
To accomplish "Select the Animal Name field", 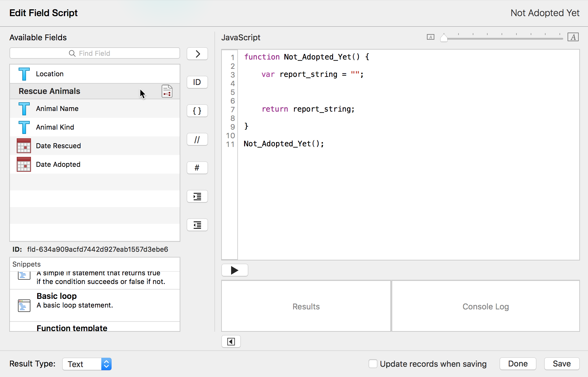I will [95, 109].
